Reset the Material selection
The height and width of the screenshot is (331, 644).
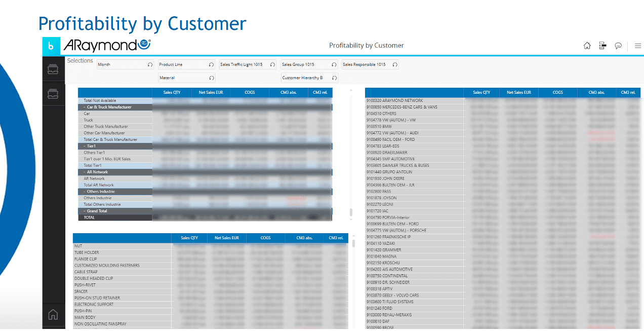tap(212, 78)
